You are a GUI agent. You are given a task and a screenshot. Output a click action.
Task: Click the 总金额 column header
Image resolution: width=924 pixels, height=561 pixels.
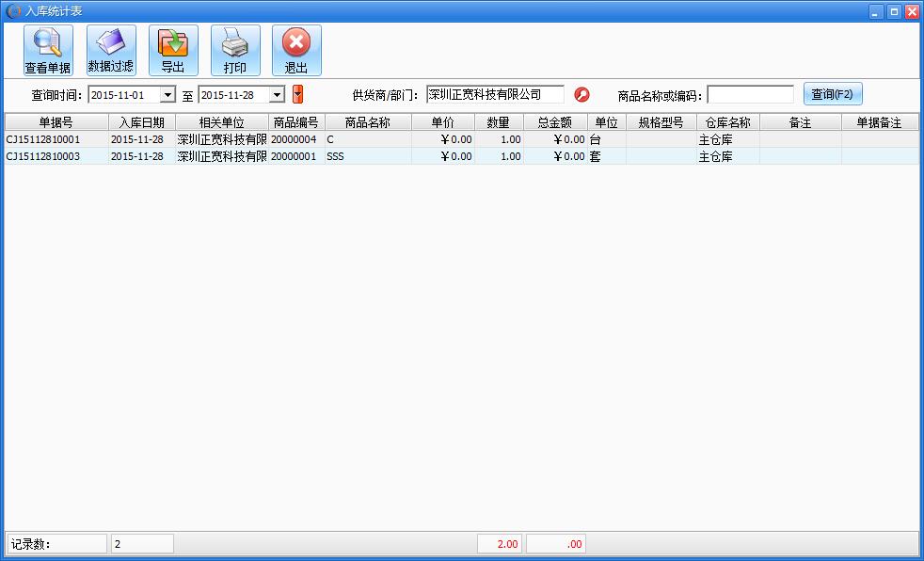point(555,122)
